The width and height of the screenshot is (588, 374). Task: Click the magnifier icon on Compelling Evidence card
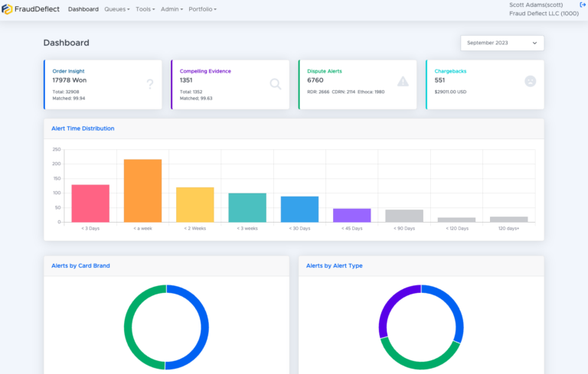[x=276, y=83]
